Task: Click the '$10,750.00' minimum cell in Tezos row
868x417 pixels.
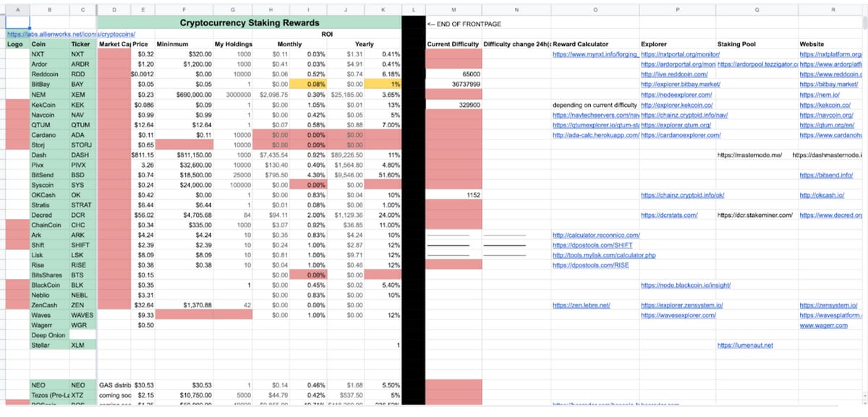Action: [x=184, y=396]
